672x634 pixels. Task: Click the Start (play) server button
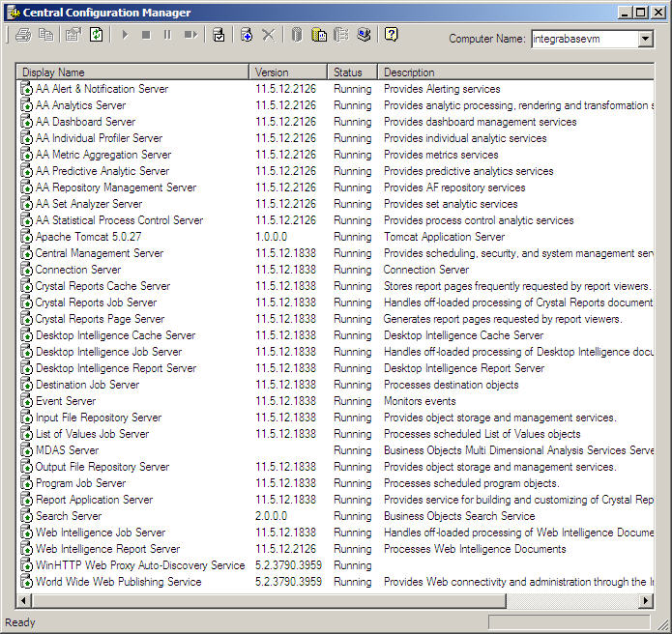click(125, 35)
